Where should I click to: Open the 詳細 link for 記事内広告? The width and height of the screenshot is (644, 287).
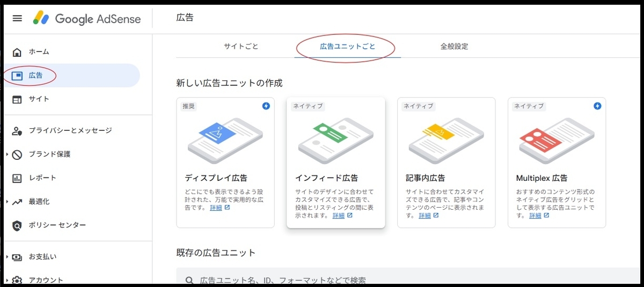click(x=425, y=216)
